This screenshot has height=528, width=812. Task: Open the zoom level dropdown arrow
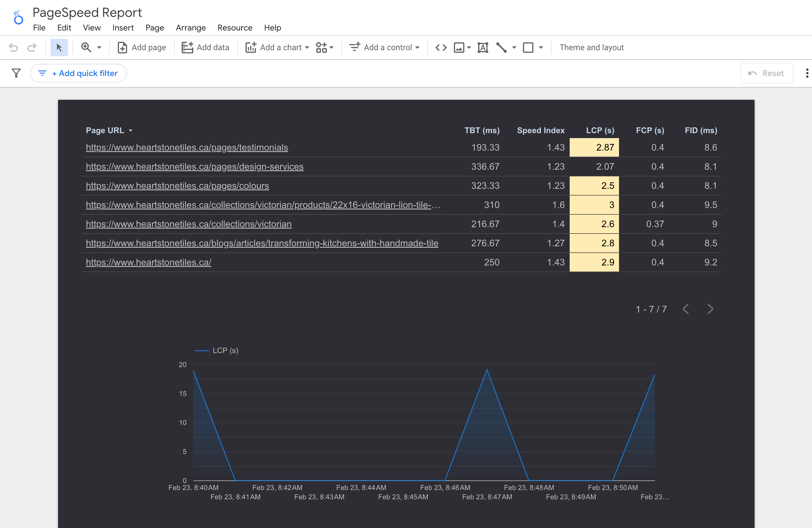click(99, 47)
